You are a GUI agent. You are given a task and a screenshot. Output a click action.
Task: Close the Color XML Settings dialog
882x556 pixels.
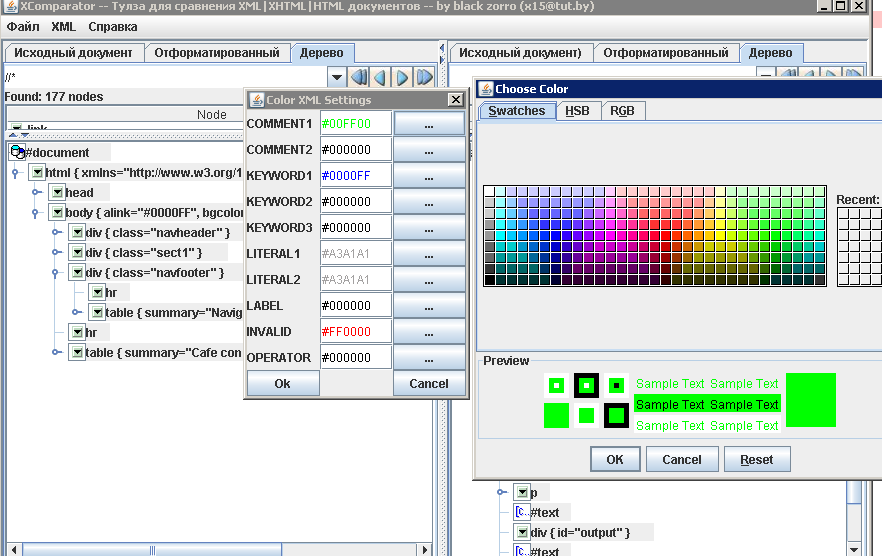tap(455, 100)
